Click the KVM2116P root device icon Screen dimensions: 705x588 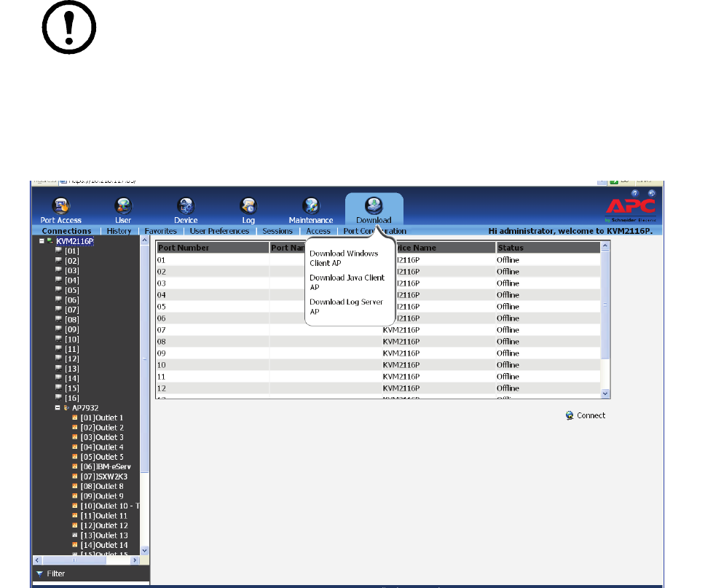pyautogui.click(x=50, y=240)
